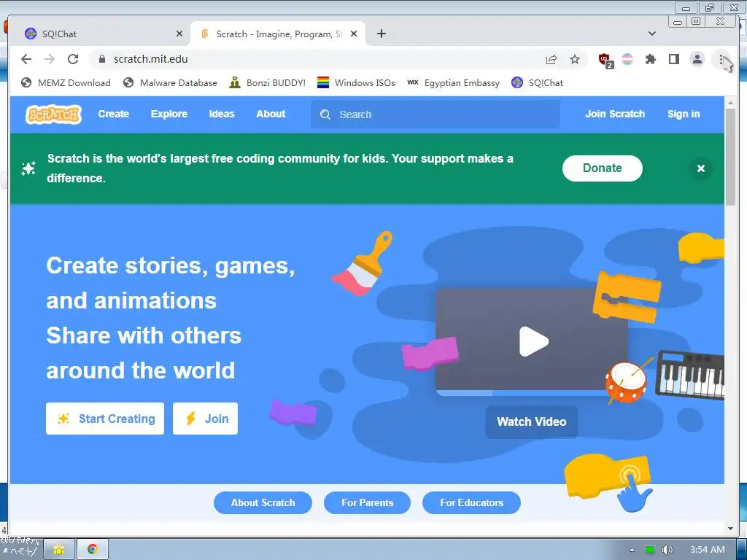Click the Watch Video button
This screenshot has width=747, height=560.
(532, 421)
